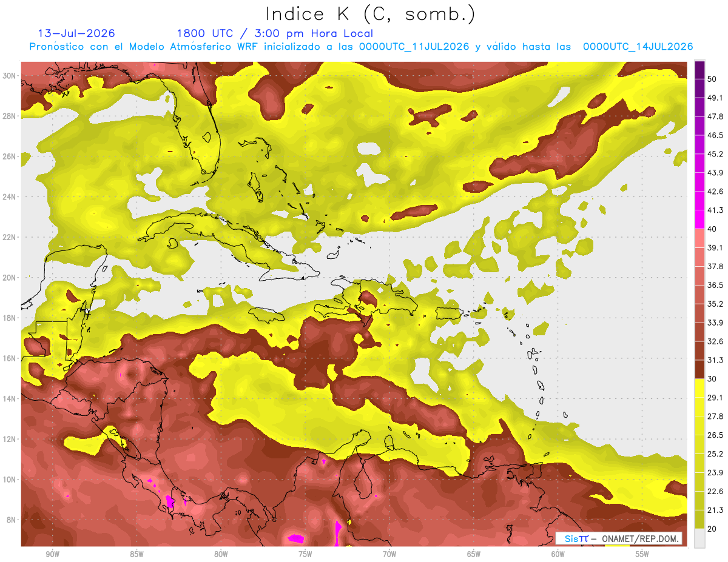Click the latitude label "16N"

[x=10, y=358]
